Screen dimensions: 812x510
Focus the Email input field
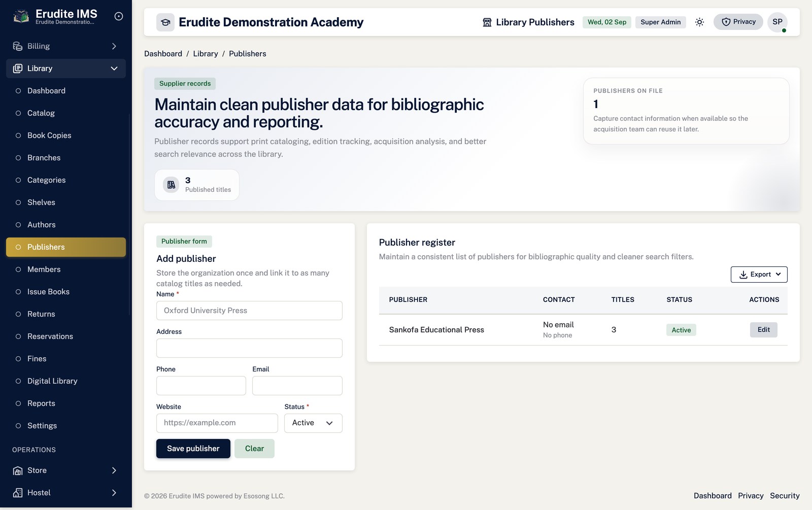click(297, 386)
